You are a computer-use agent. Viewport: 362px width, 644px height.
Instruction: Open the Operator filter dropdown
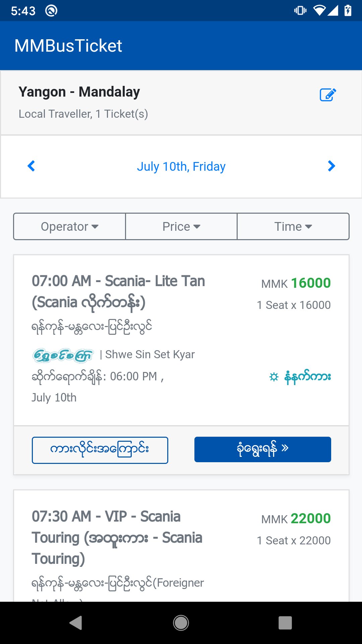tap(69, 227)
